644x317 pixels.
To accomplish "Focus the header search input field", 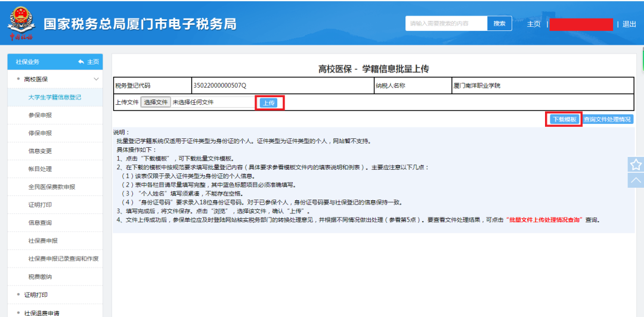I will click(x=447, y=23).
